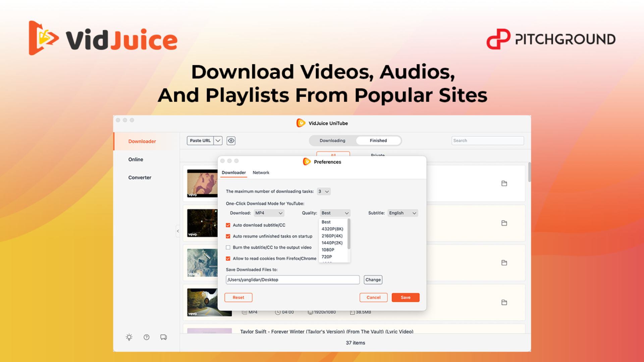This screenshot has height=362, width=644.
Task: Click the Paste URL dropdown arrow
Action: point(218,140)
